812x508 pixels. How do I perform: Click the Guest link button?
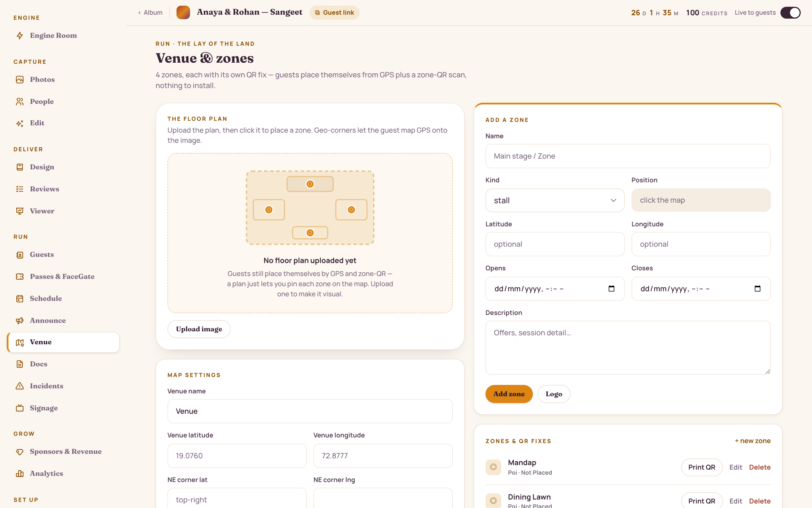(x=334, y=13)
